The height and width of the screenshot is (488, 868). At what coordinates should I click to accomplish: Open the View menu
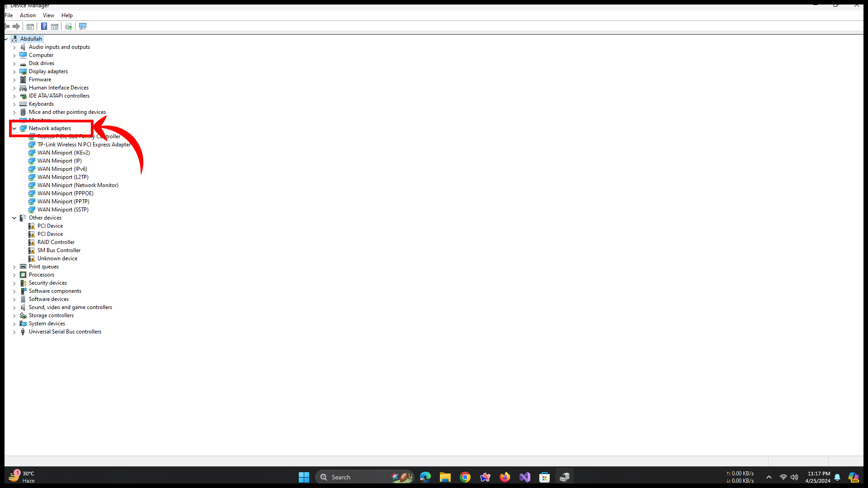click(48, 15)
